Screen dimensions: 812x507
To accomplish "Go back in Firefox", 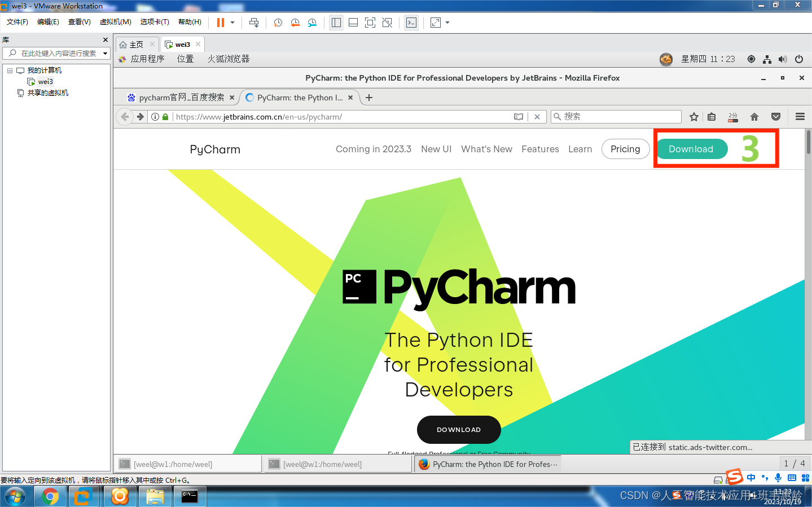I will 125,117.
